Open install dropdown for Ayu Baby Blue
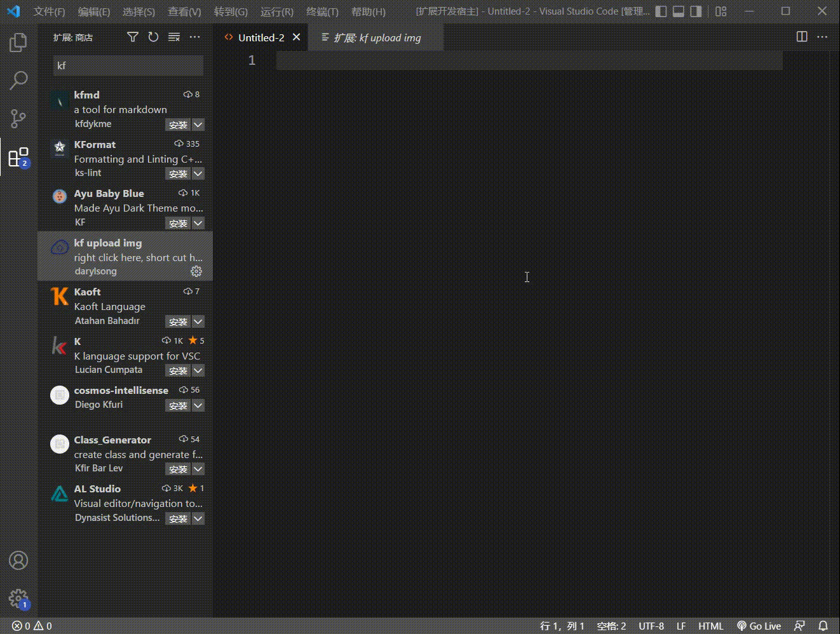This screenshot has height=634, width=840. point(198,223)
